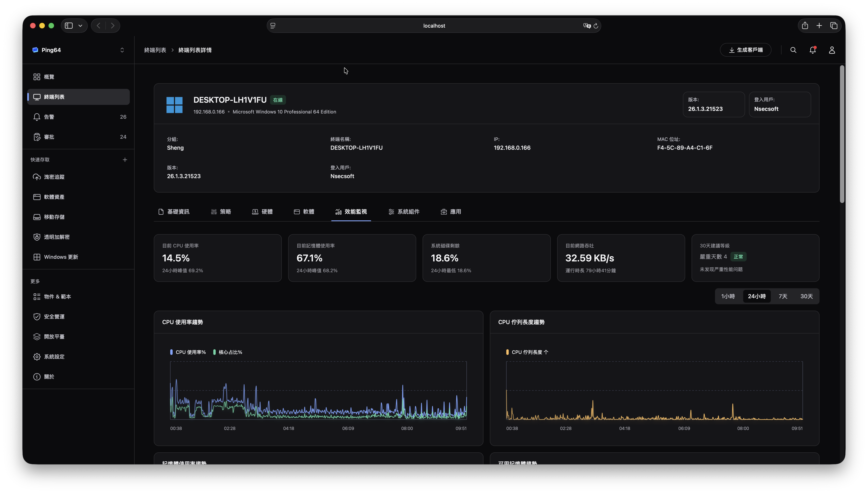Open 透明加解密 shield item
The width and height of the screenshot is (868, 494).
click(56, 237)
